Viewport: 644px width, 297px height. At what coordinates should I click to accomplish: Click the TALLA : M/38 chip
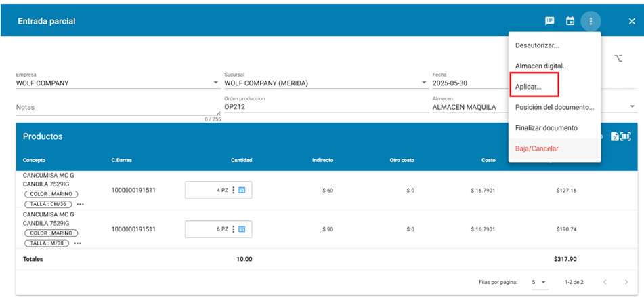click(47, 243)
